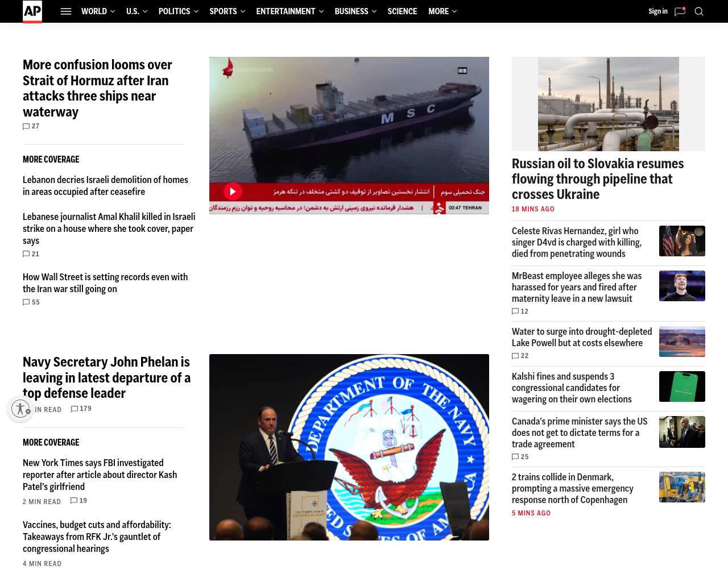The height and width of the screenshot is (582, 728).
Task: Click the Canada prime minister thumbnail
Action: tap(682, 431)
